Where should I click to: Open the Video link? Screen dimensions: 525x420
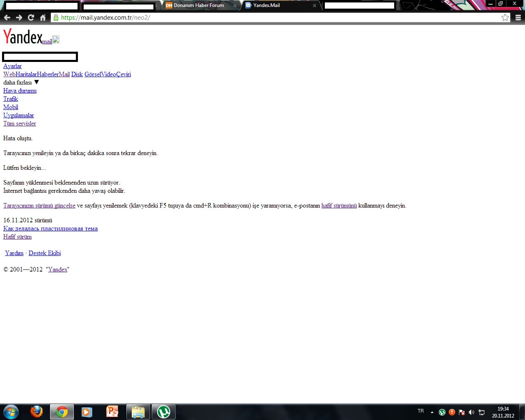pos(108,74)
